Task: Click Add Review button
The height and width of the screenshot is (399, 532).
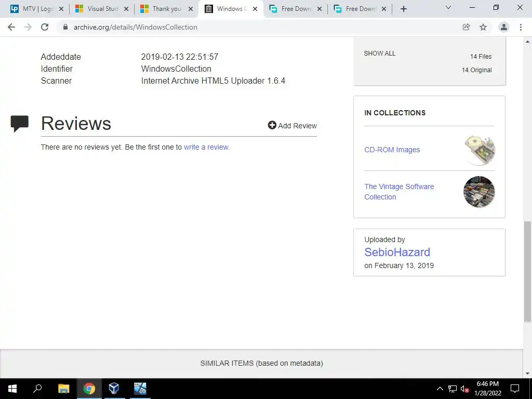Action: (292, 126)
